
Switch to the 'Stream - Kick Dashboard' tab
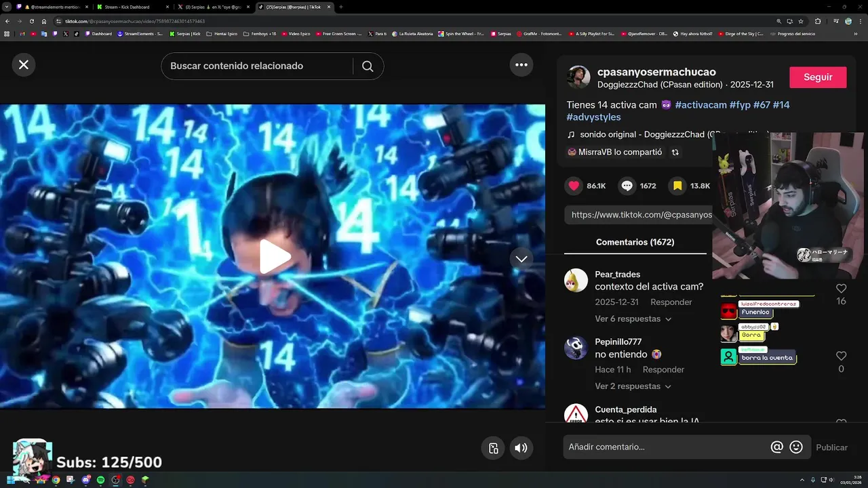[x=132, y=7]
